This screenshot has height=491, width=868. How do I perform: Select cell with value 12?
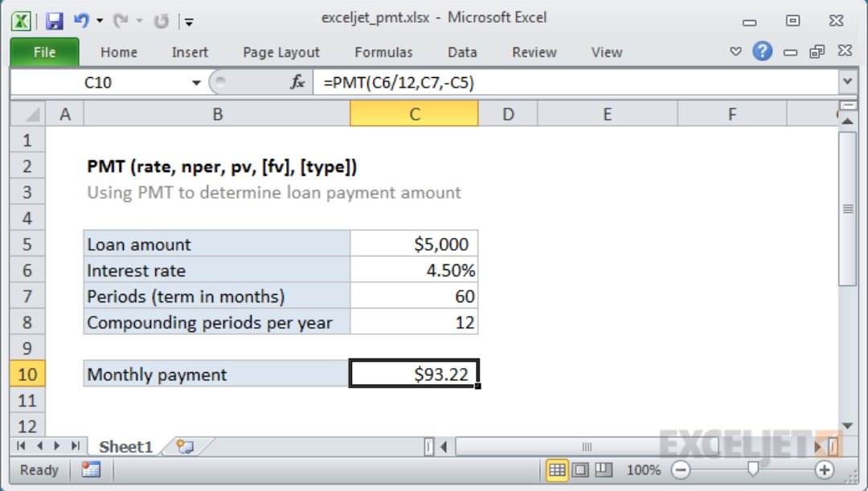(x=414, y=322)
